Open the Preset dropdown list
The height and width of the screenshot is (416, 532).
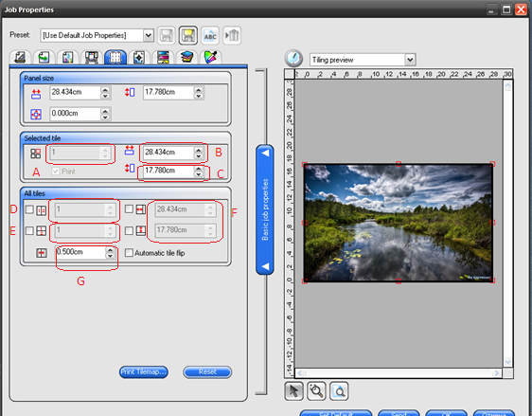148,35
